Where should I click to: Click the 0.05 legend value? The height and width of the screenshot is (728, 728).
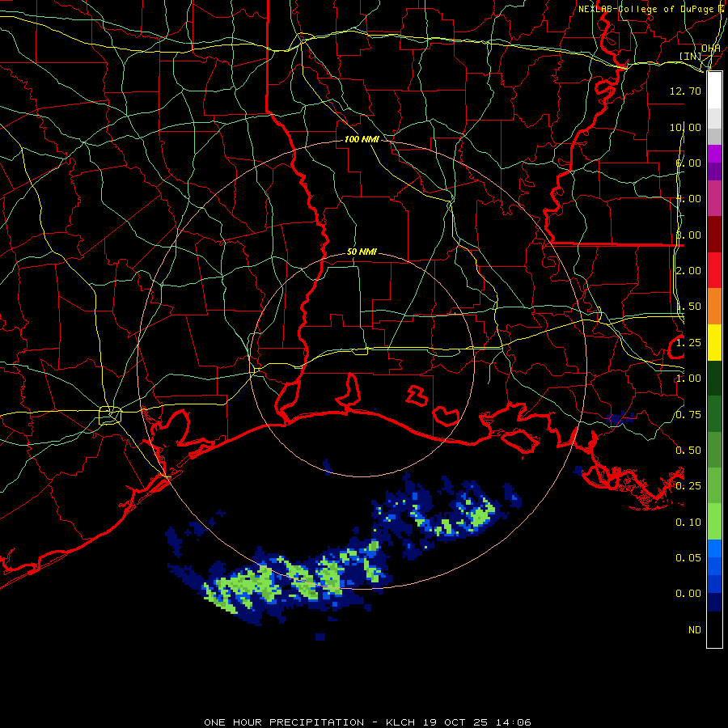[x=688, y=558]
